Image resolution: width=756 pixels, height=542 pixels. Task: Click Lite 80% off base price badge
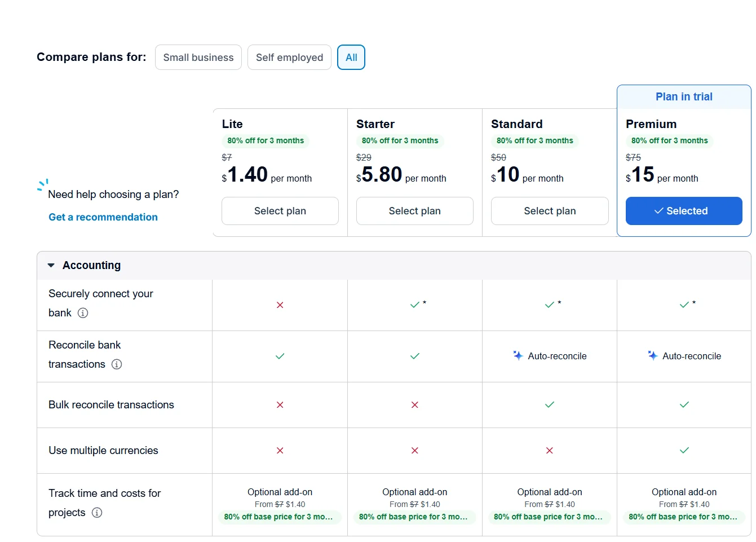point(279,517)
